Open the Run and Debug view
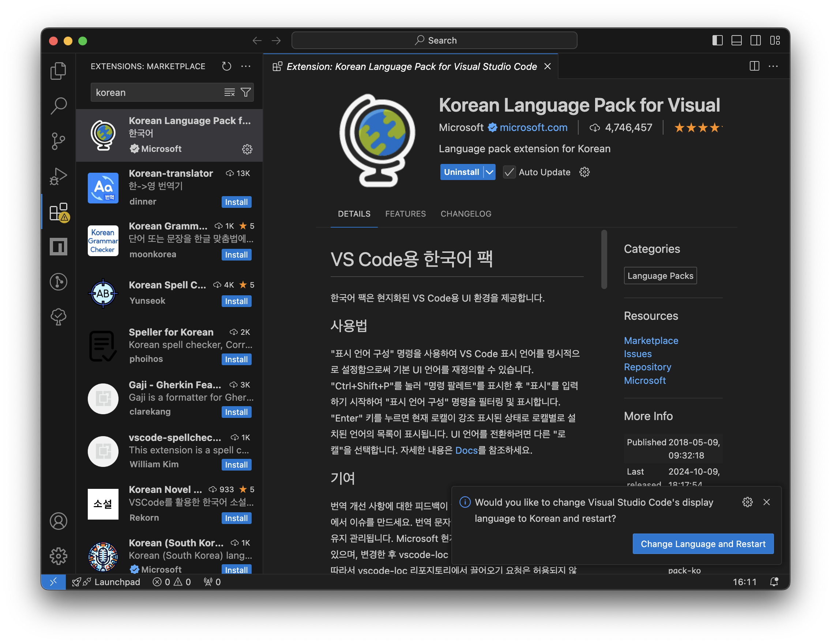Viewport: 831px width, 644px height. (x=58, y=176)
